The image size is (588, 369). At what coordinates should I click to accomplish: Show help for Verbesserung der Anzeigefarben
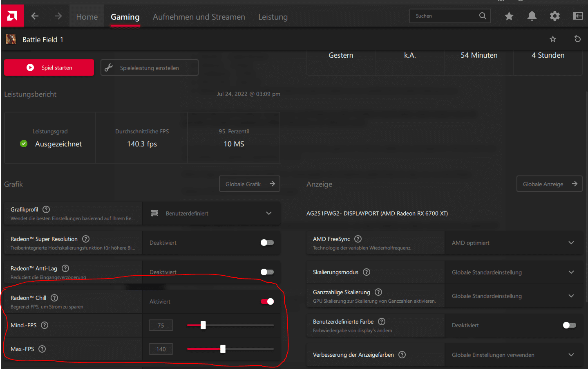click(x=402, y=355)
